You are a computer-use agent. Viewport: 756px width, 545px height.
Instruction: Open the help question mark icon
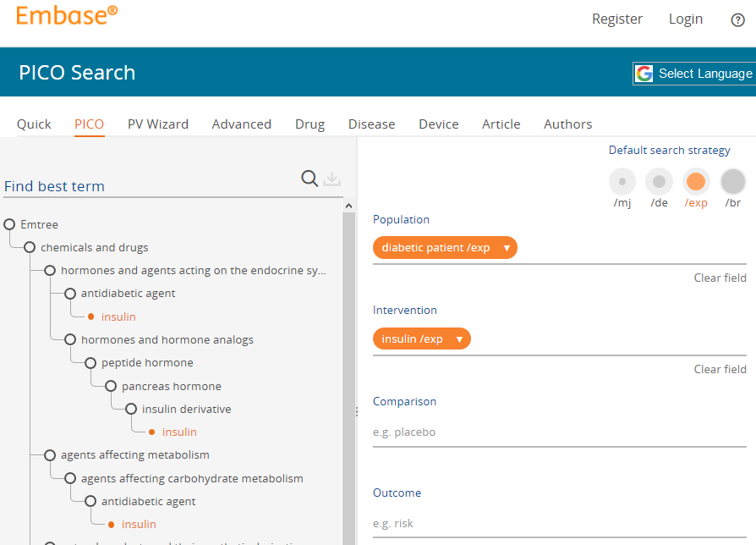pos(737,19)
